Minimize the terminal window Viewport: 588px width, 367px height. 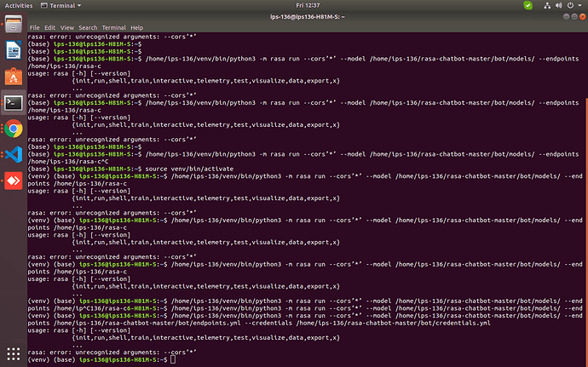[x=566, y=17]
